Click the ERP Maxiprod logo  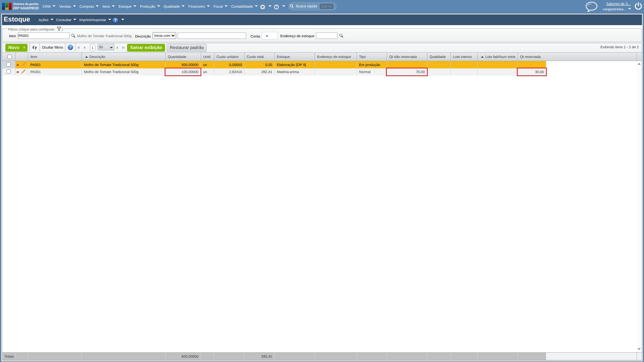[20, 6]
